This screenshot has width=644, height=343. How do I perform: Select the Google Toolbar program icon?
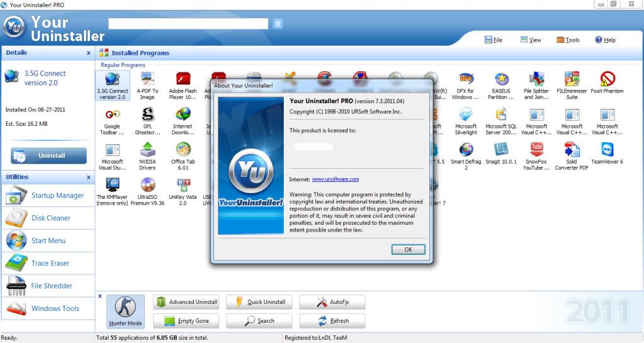click(112, 121)
